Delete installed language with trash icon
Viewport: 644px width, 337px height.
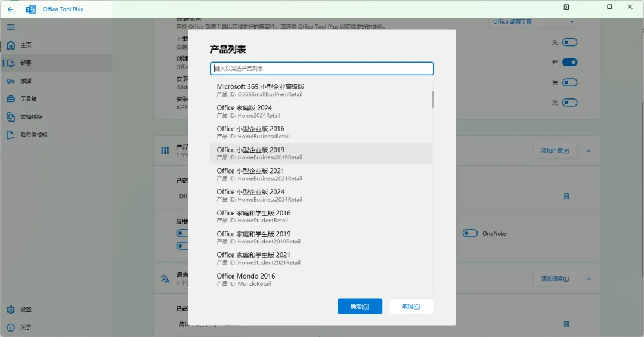(x=566, y=324)
